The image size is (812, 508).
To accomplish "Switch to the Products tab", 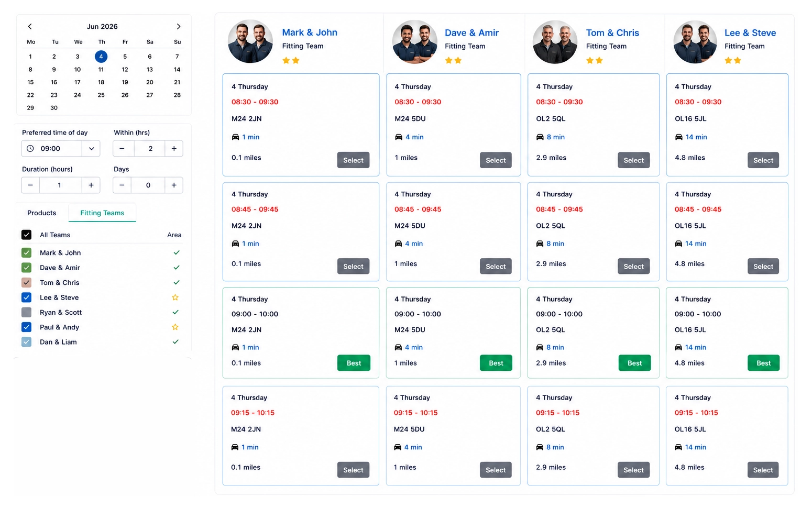I will (42, 213).
